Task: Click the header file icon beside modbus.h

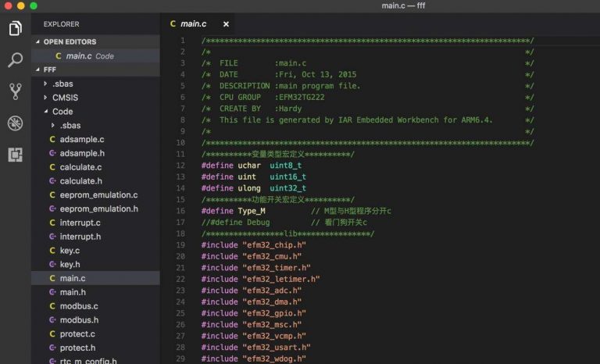Action: click(x=52, y=319)
